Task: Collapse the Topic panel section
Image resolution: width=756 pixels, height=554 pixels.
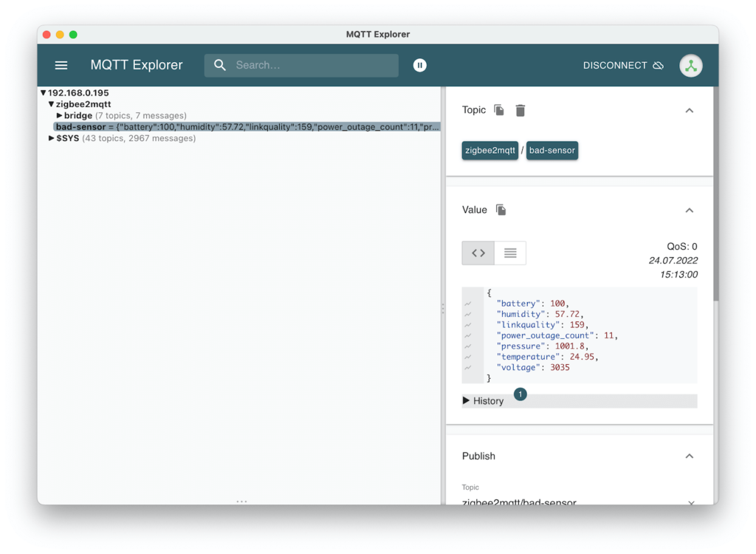Action: pyautogui.click(x=690, y=111)
